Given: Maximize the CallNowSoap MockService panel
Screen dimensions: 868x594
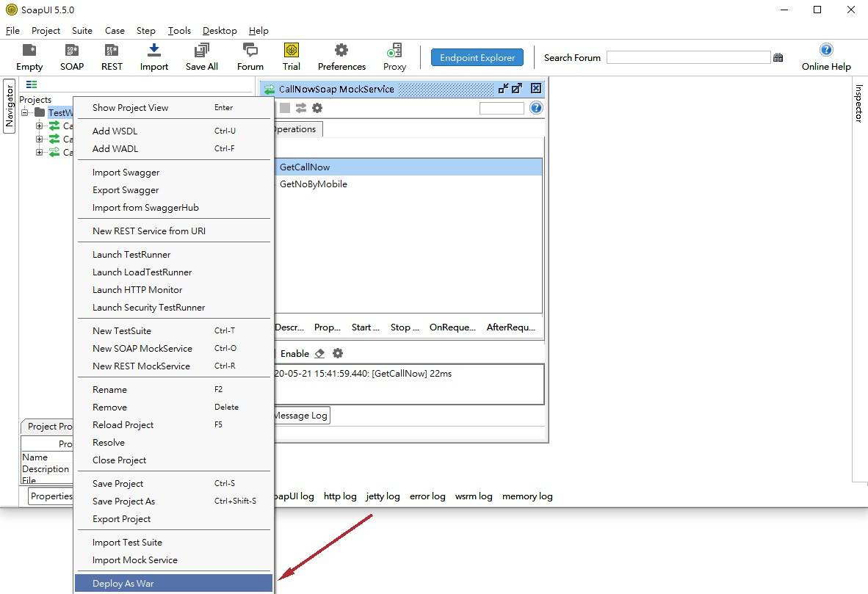Looking at the screenshot, I should pyautogui.click(x=517, y=89).
